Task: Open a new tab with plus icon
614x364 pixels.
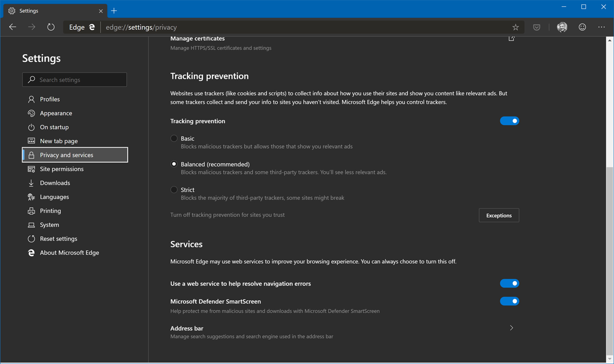Action: 114,11
